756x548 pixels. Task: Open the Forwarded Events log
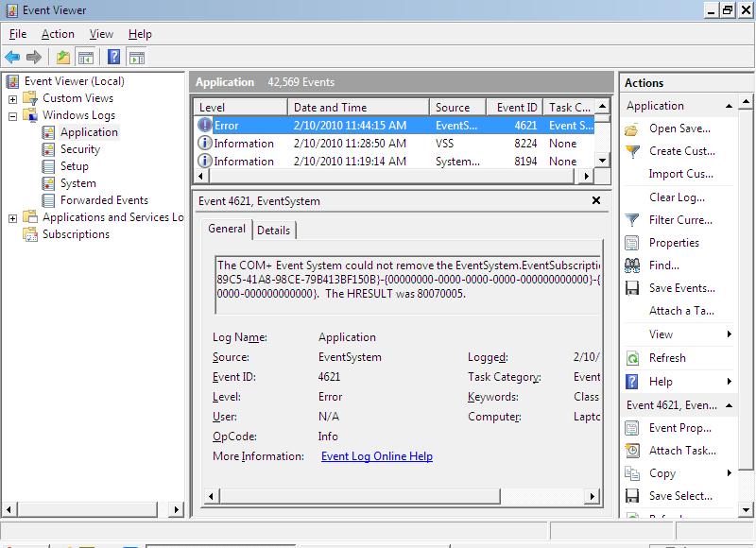(104, 200)
